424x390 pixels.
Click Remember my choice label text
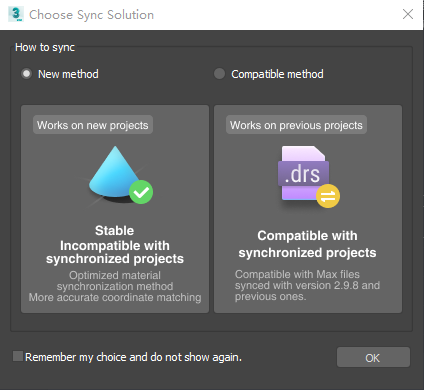tap(133, 357)
